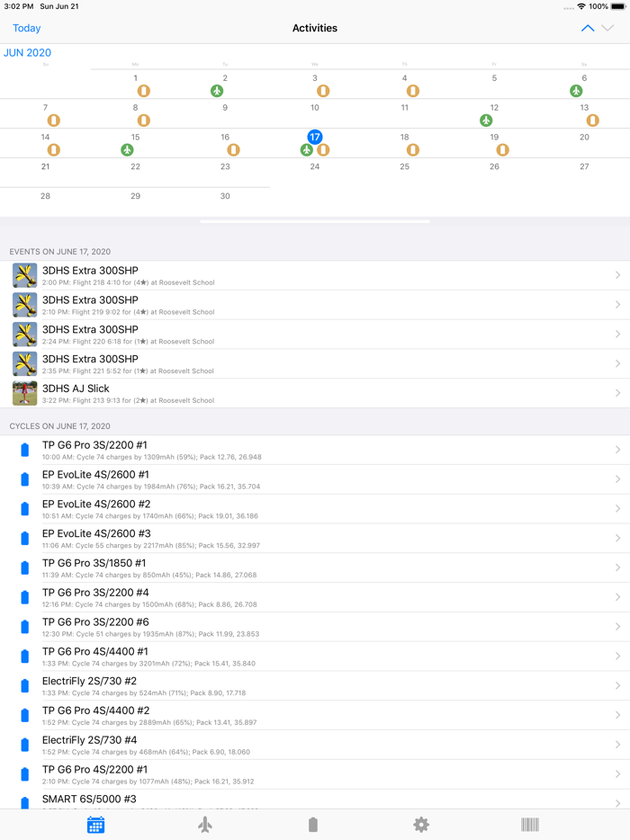Tap battery cycle icon on June 7

click(54, 121)
